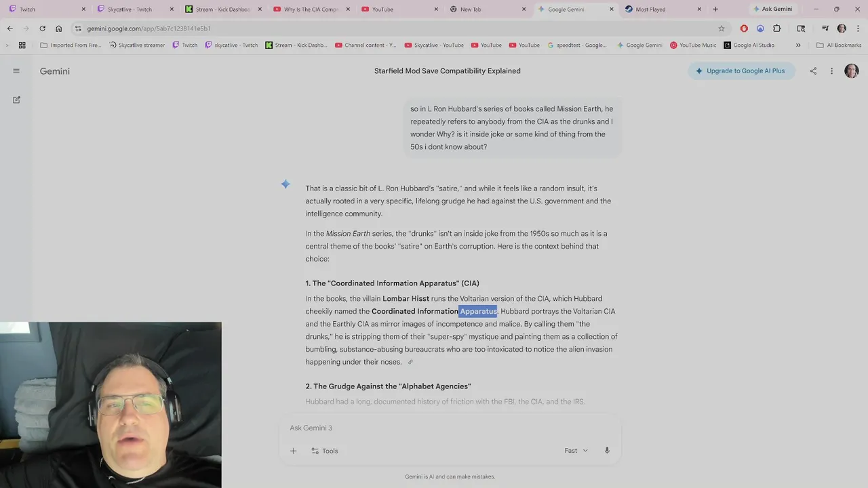
Task: Open the Fast model selector dropdown
Action: point(576,451)
